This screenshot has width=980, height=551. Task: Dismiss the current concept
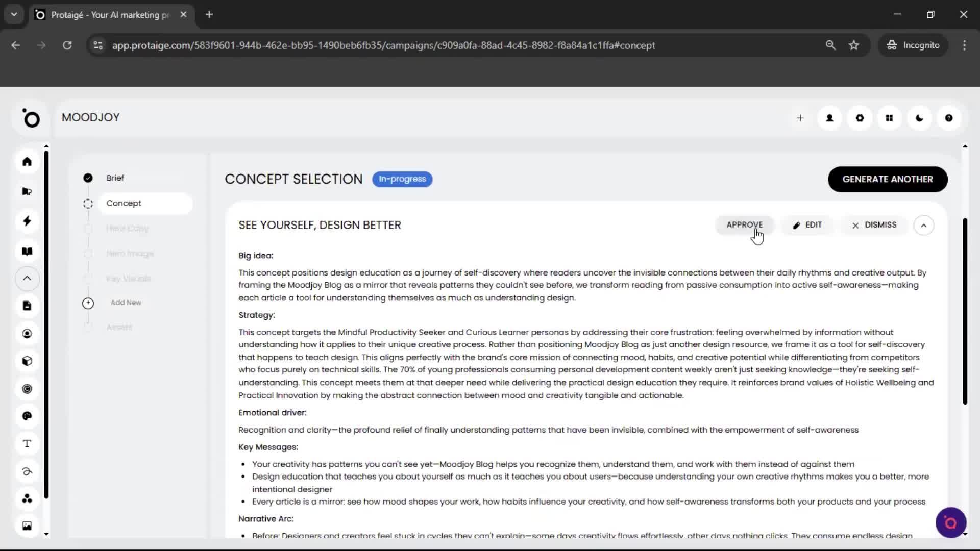pos(874,224)
